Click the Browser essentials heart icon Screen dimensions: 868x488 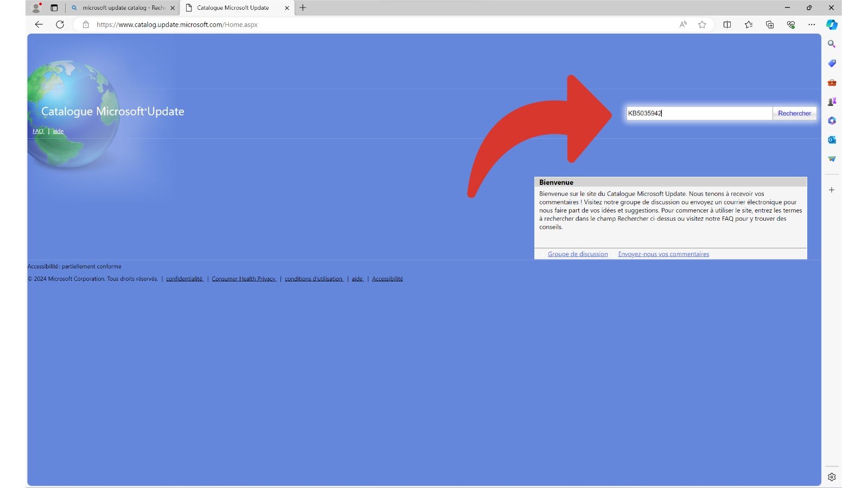point(791,24)
